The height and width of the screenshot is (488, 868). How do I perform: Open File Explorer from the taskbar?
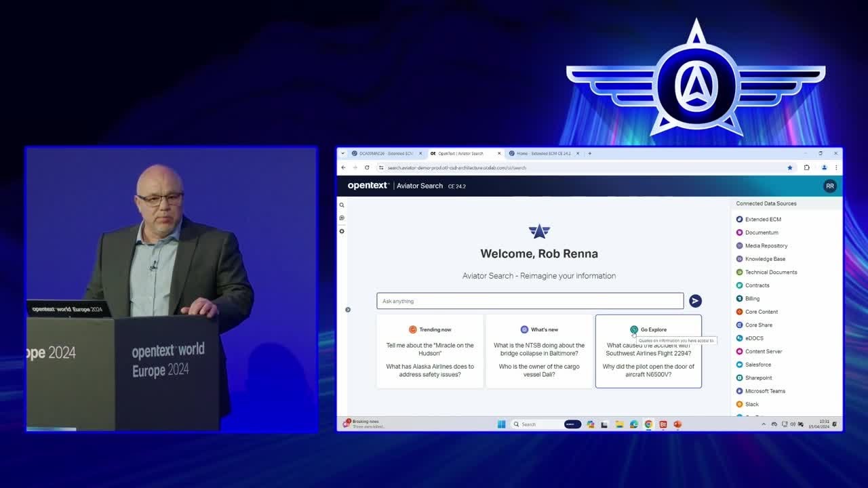click(619, 424)
